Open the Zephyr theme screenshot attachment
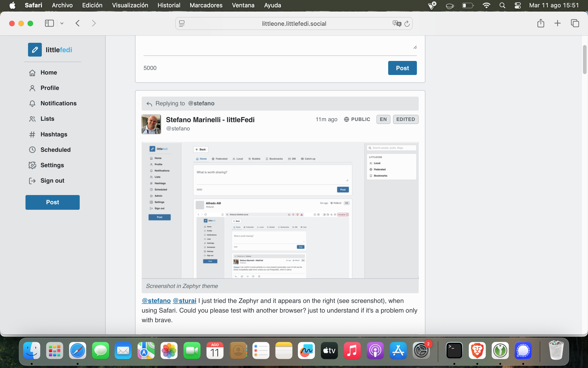Image resolution: width=588 pixels, height=368 pixels. (280, 210)
